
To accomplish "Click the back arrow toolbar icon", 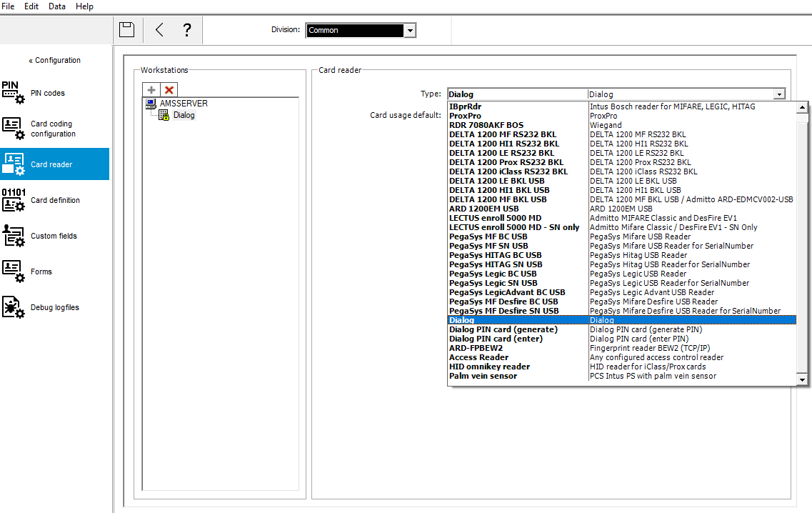I will coord(159,30).
